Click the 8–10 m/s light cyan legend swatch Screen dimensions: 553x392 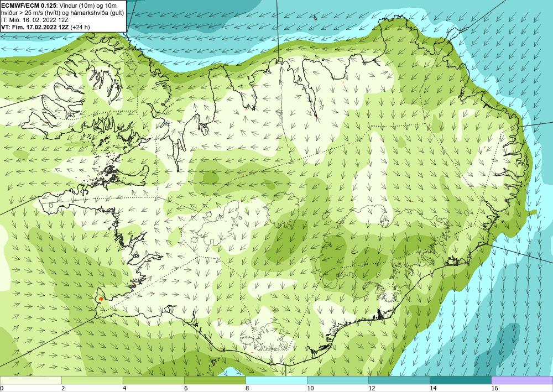pos(276,380)
